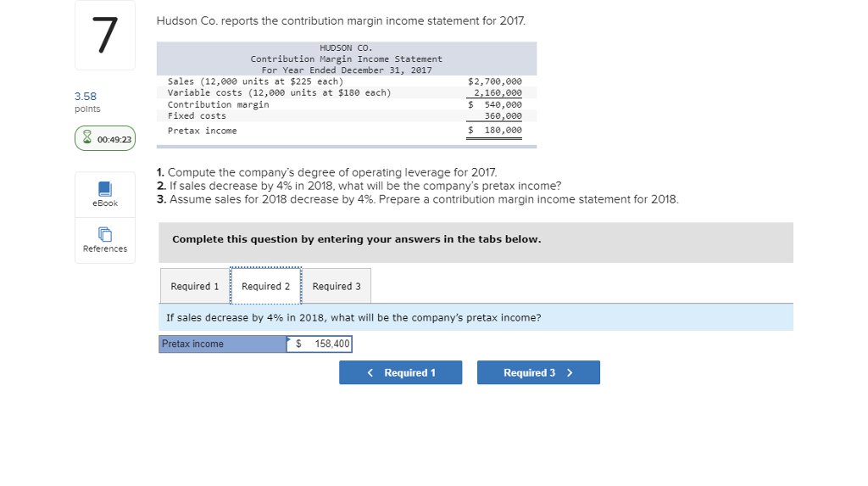The width and height of the screenshot is (868, 486).
Task: Click the Contribution margin $540,000 value
Action: tap(494, 104)
